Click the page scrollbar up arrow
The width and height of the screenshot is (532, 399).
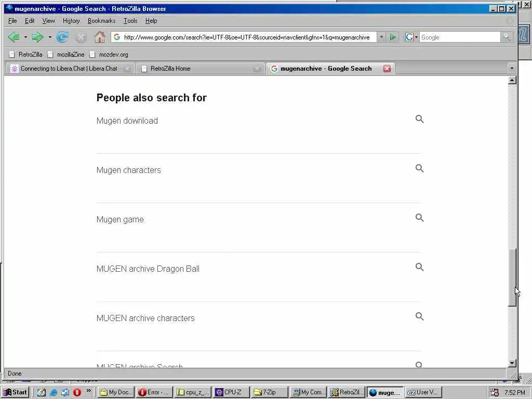point(512,80)
